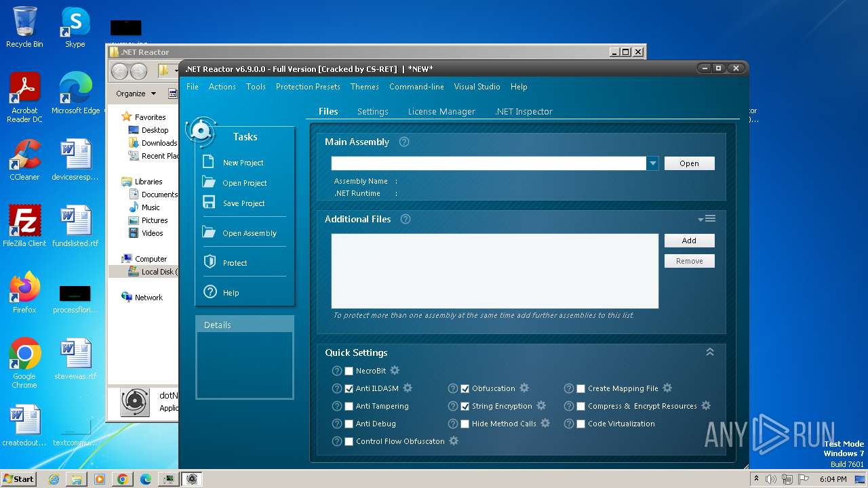
Task: Open the Tools menu
Action: pyautogui.click(x=256, y=87)
